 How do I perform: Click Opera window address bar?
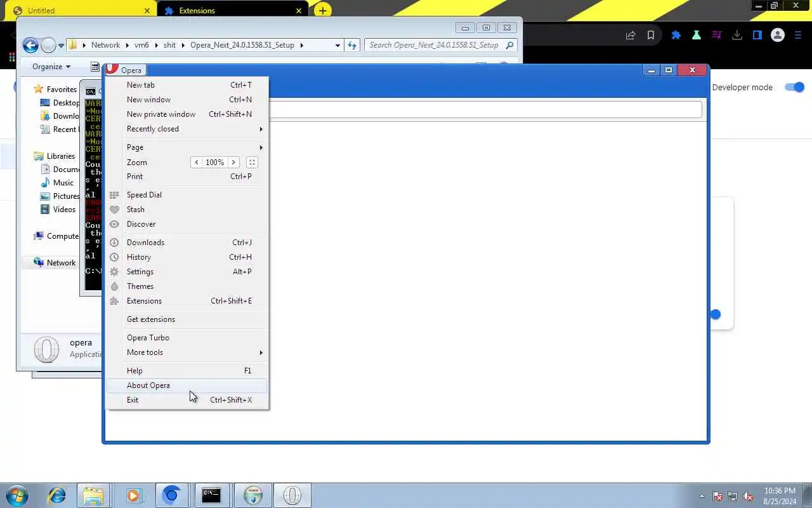pos(485,109)
